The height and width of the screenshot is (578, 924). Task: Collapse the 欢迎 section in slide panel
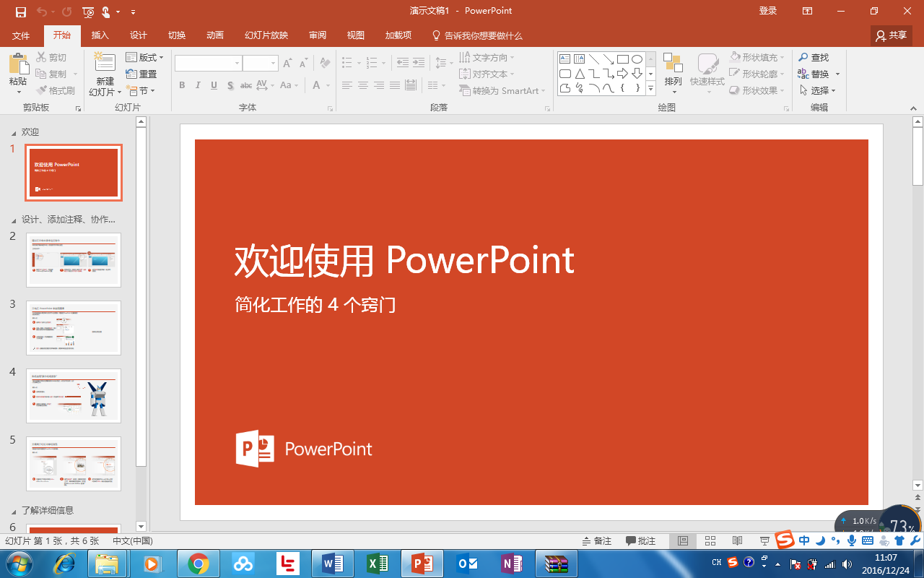pos(12,133)
